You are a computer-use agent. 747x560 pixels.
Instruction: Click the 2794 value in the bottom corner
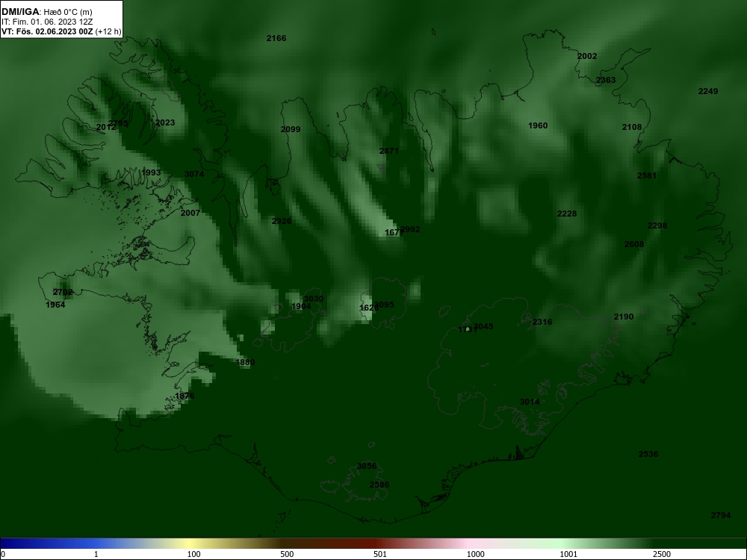point(721,515)
